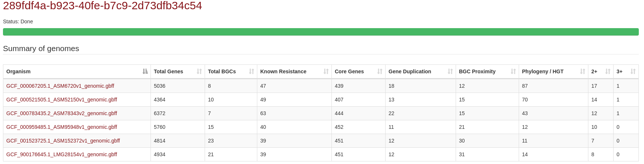
Task: Open GCF_900176645.1_LMG28154v1_genomic.gbff link
Action: click(x=62, y=154)
